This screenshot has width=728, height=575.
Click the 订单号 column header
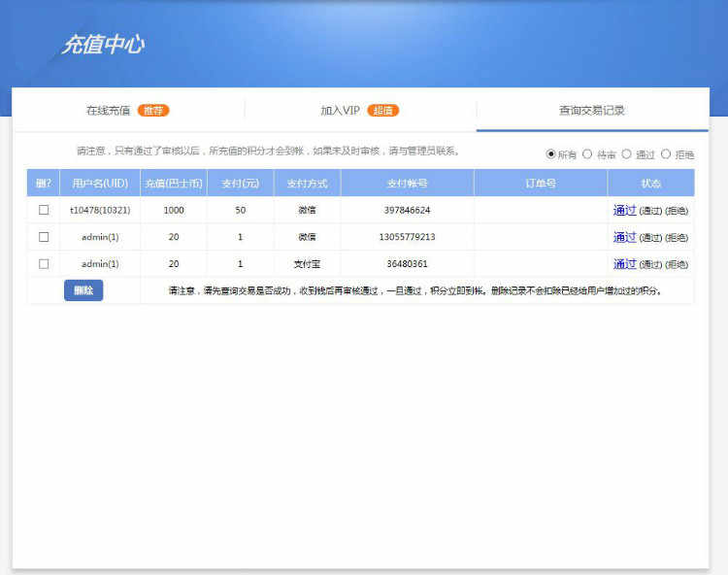(x=541, y=183)
